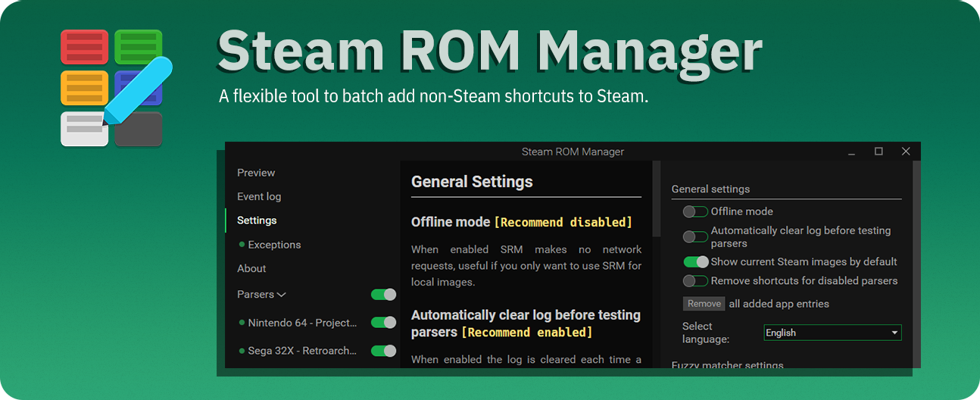
Task: Open the Event log page
Action: pyautogui.click(x=259, y=196)
